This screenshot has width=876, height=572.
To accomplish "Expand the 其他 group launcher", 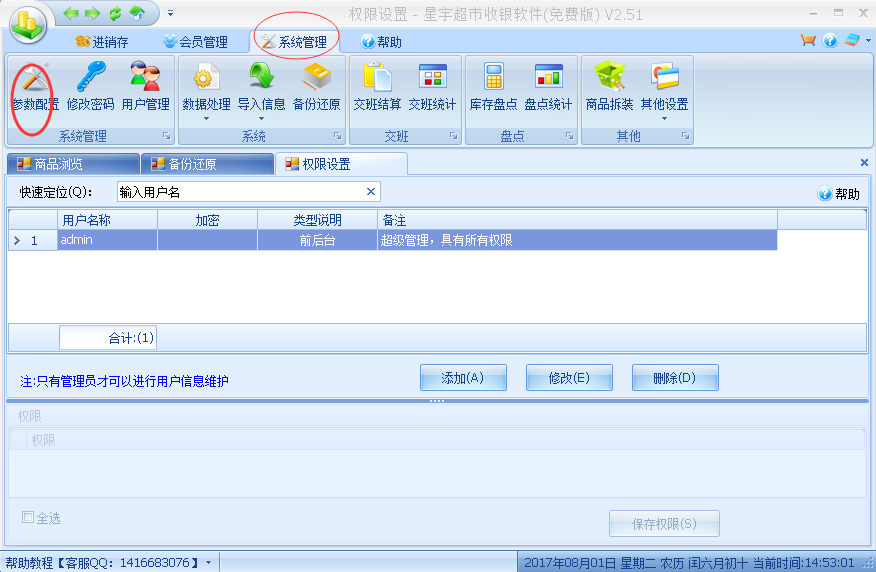I will tap(685, 136).
